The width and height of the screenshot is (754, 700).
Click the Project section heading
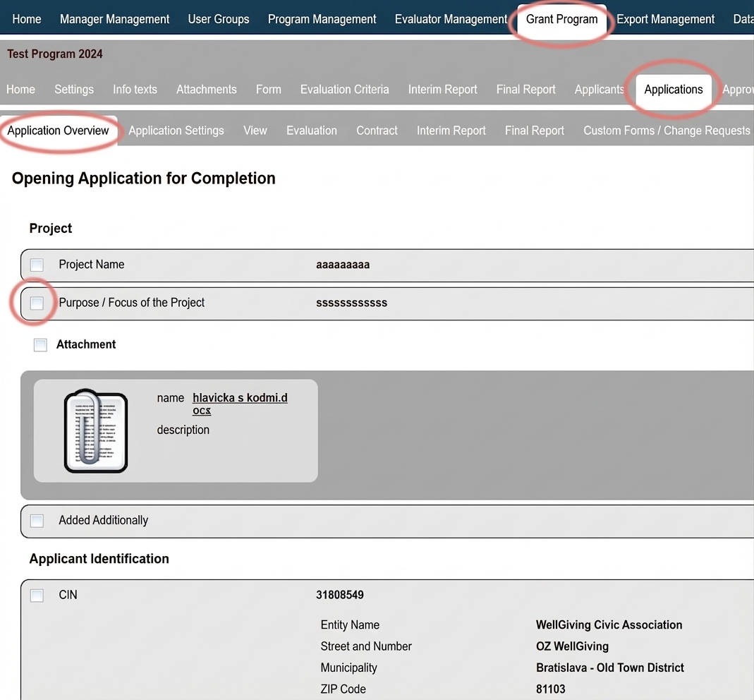[x=51, y=229]
